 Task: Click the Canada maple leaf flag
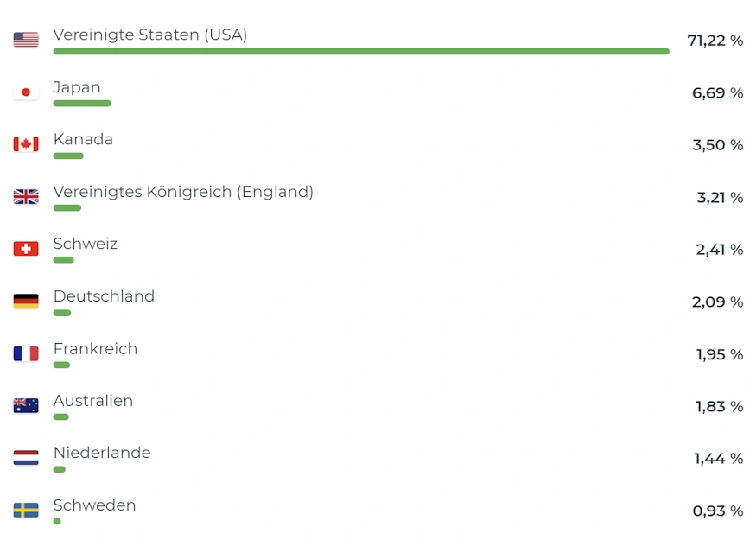[26, 144]
